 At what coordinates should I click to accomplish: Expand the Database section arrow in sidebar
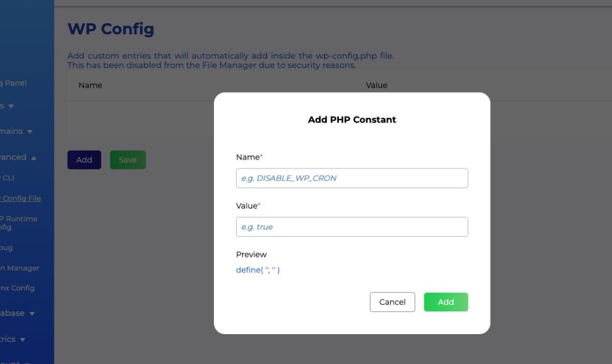pyautogui.click(x=32, y=313)
